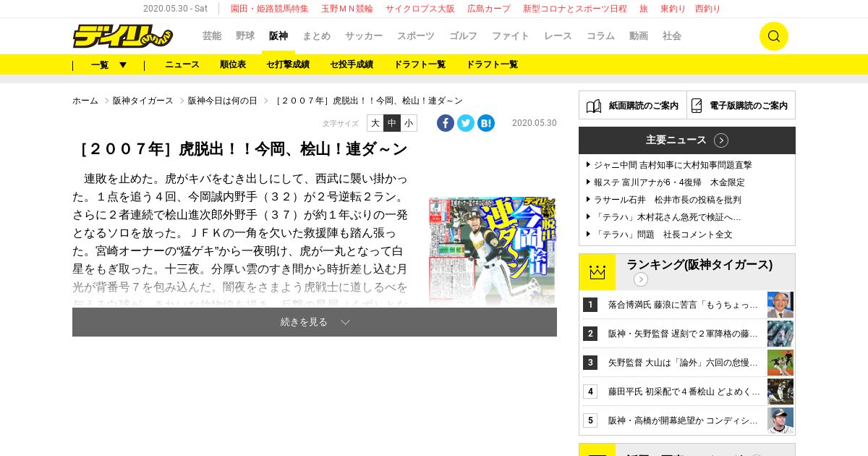Click thumbnail for ranking 3 article
868x456 pixels.
[x=780, y=363]
